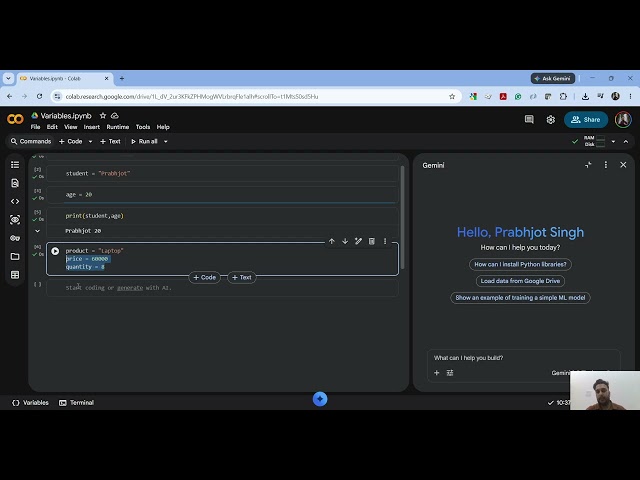This screenshot has width=640, height=480.
Task: Expand the Run all dropdown arrow
Action: pyautogui.click(x=166, y=142)
